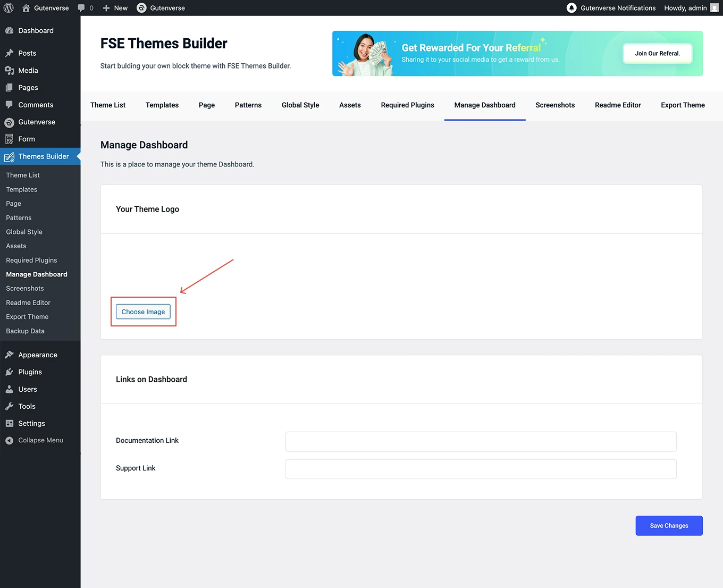
Task: Open the New content dropdown in admin bar
Action: [x=115, y=8]
